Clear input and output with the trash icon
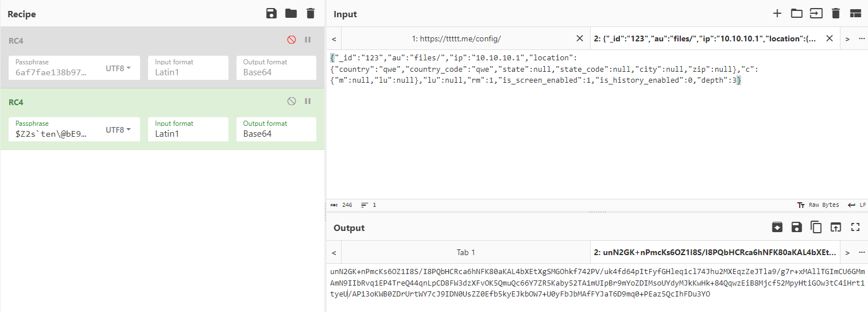The height and width of the screenshot is (312, 868). click(836, 13)
